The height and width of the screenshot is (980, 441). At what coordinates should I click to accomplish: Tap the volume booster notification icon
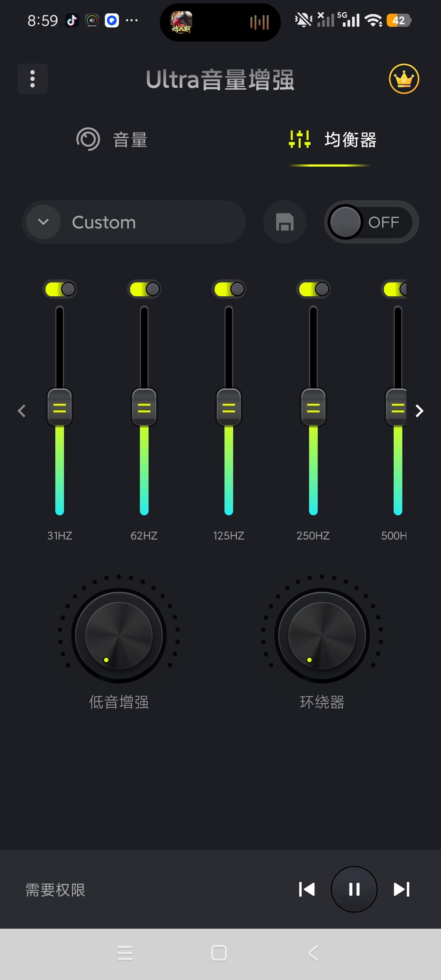tap(92, 20)
